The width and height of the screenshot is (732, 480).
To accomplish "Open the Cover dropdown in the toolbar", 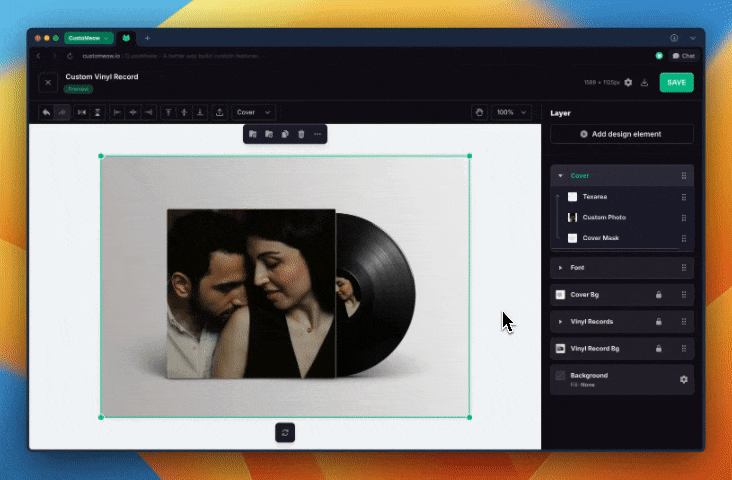I will coord(253,112).
